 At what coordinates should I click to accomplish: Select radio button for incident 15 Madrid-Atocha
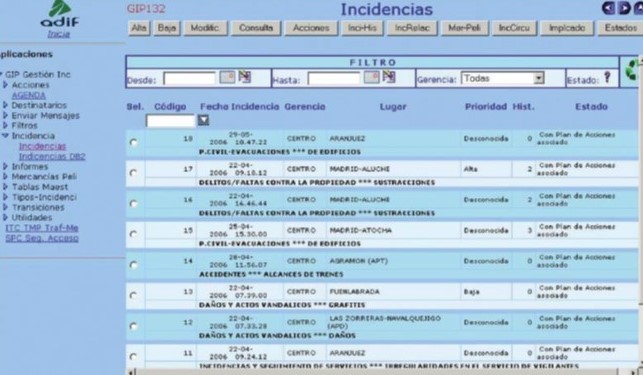[133, 234]
